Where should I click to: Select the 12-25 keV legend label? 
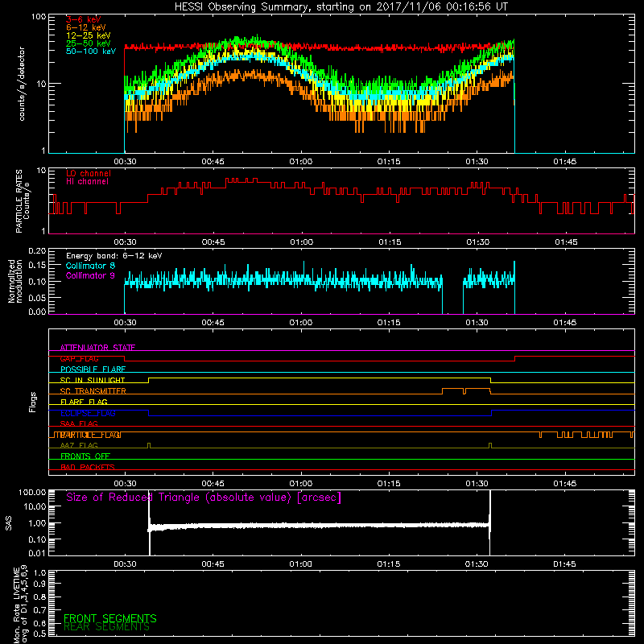[89, 35]
